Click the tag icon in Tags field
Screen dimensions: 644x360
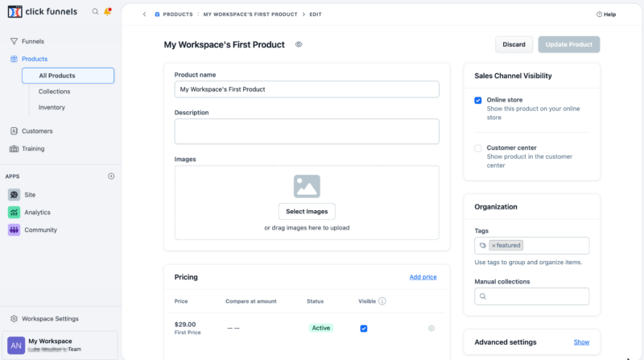(482, 246)
